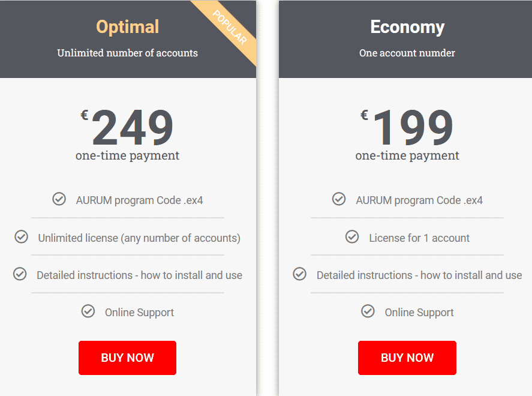Click checkmark icon beside Economy Online Support
532x396 pixels.
368,311
